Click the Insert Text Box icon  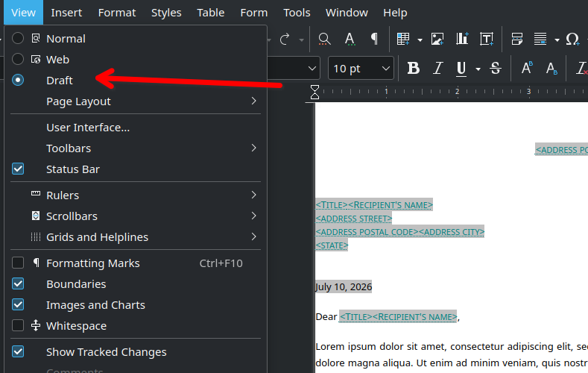[487, 39]
